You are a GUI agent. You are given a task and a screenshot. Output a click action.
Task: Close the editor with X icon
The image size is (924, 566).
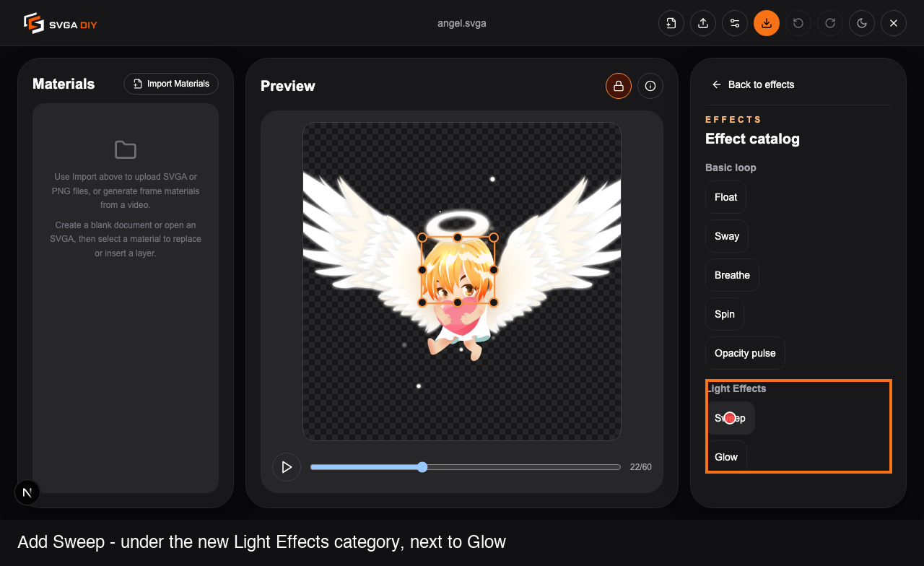[894, 23]
